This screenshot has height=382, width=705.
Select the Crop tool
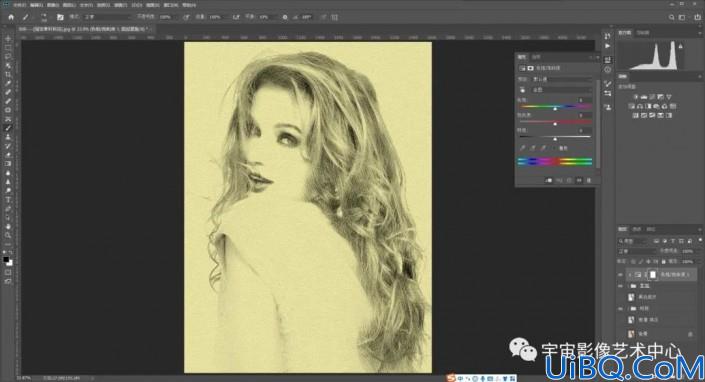click(8, 75)
